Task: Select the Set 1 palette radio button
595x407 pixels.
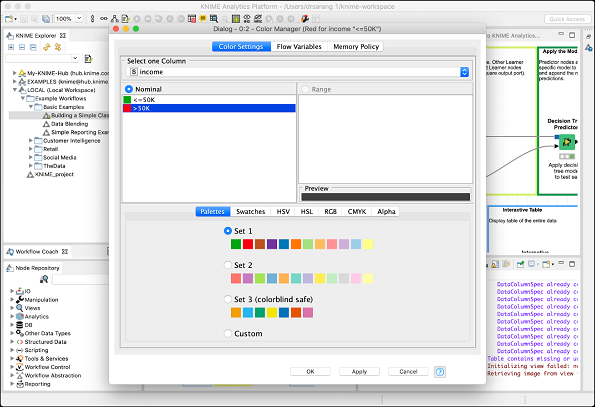Action: click(x=228, y=231)
